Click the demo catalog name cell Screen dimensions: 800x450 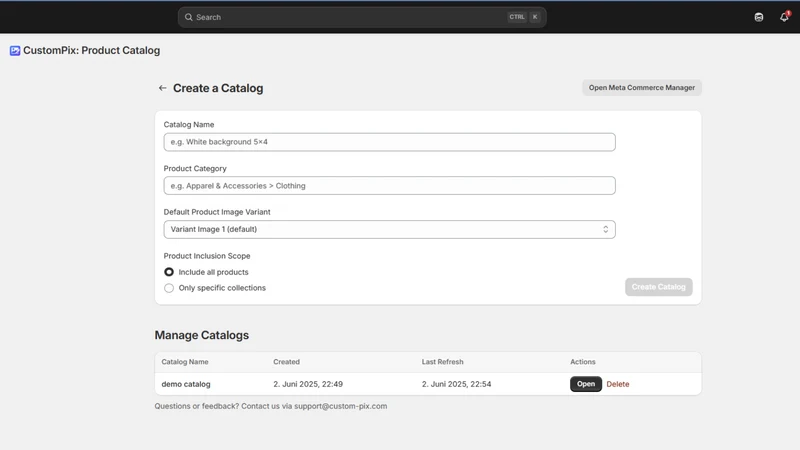coord(186,384)
